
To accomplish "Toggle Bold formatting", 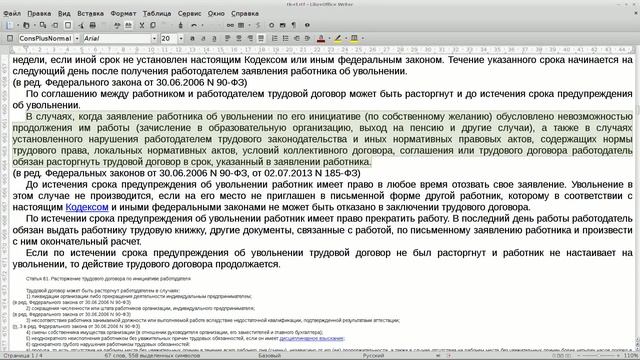I will [x=192, y=38].
